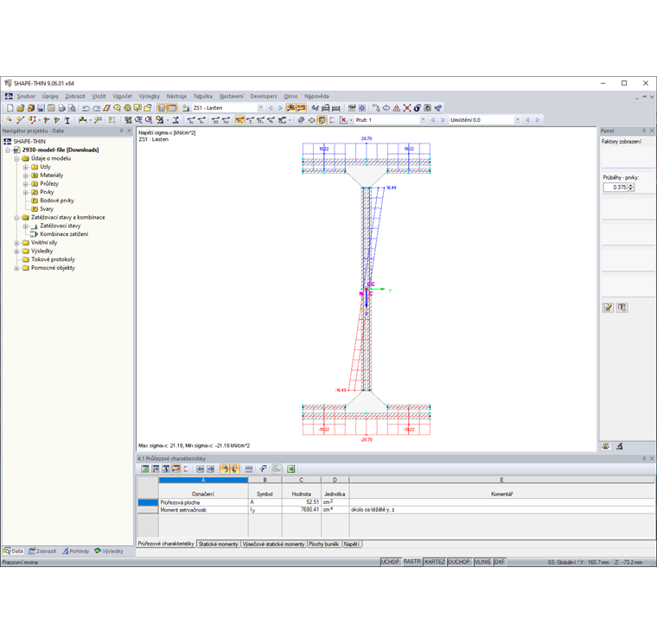Expand the Materiály tree node
The height and width of the screenshot is (644, 657).
26,175
